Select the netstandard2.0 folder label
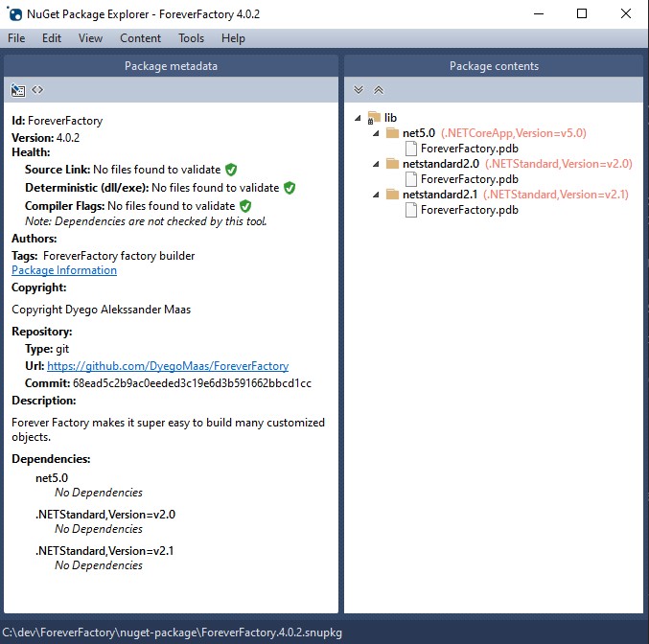The width and height of the screenshot is (649, 644). (441, 164)
